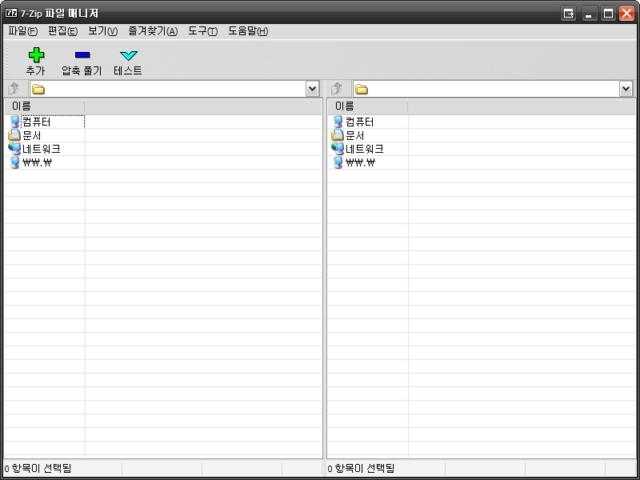Image resolution: width=640 pixels, height=480 pixels.
Task: Go up one folder in right panel
Action: point(337,89)
